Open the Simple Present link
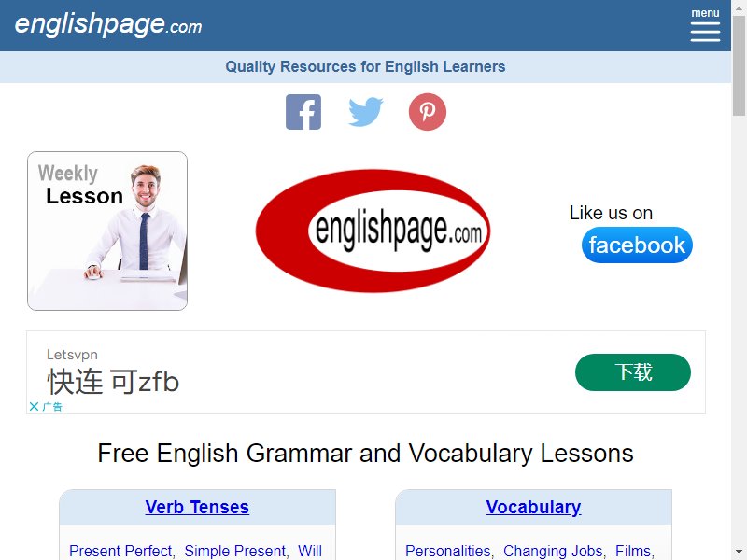Image resolution: width=747 pixels, height=560 pixels. (x=235, y=551)
